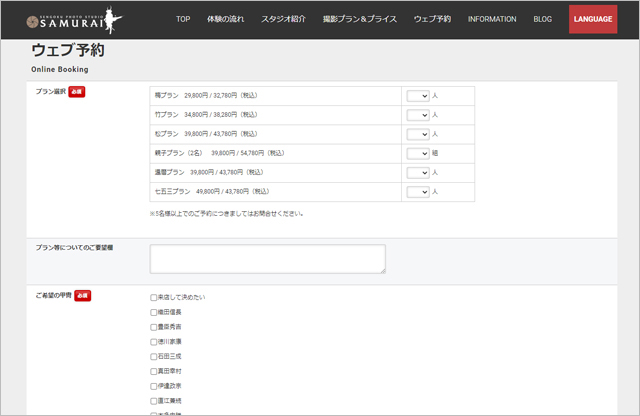Click the 親子プラン(2名) row text
This screenshot has width=640, height=416.
click(x=219, y=153)
